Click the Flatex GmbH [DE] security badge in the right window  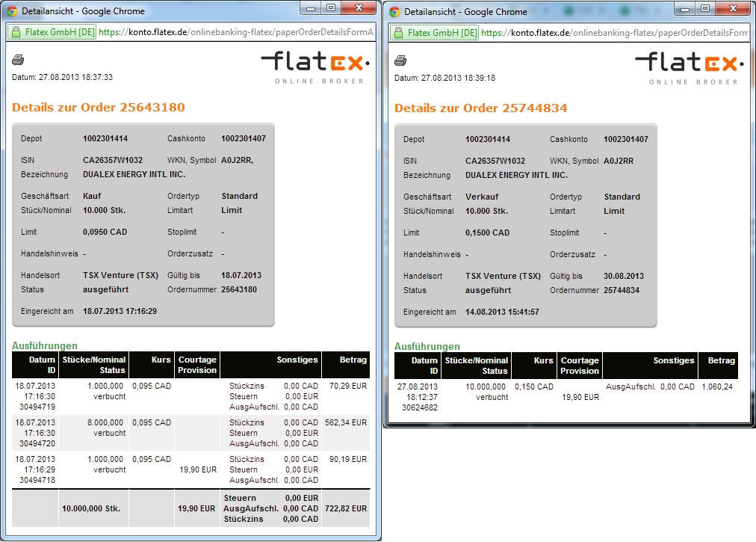pos(436,33)
